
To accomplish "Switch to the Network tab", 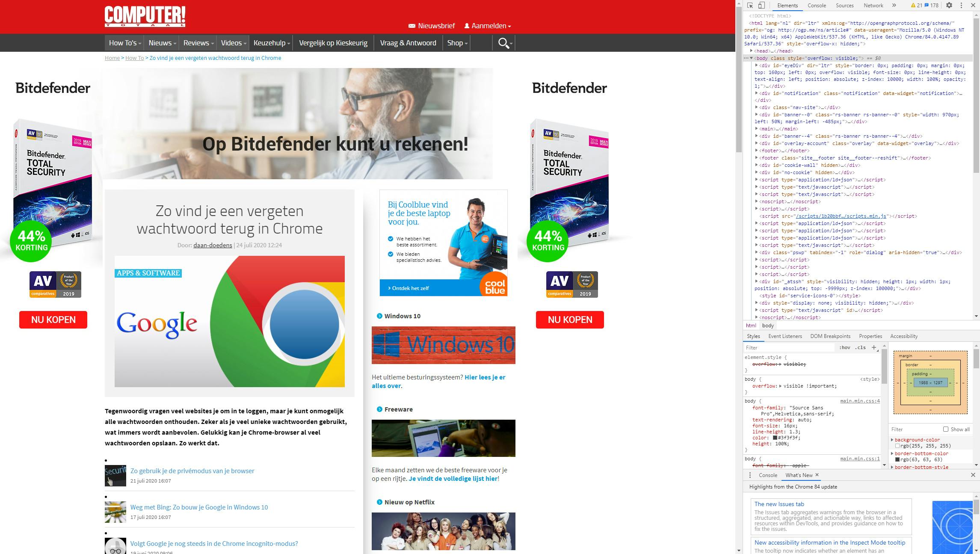I will click(x=873, y=6).
